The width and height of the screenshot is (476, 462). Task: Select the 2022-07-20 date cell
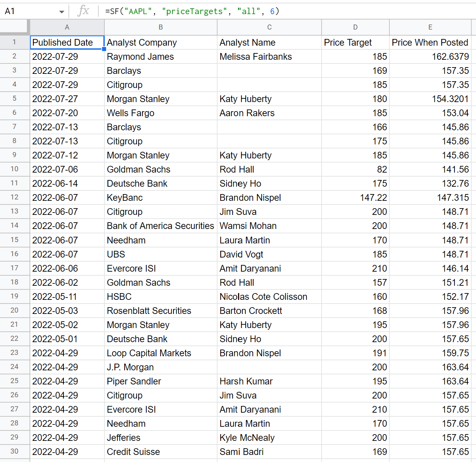click(x=67, y=113)
